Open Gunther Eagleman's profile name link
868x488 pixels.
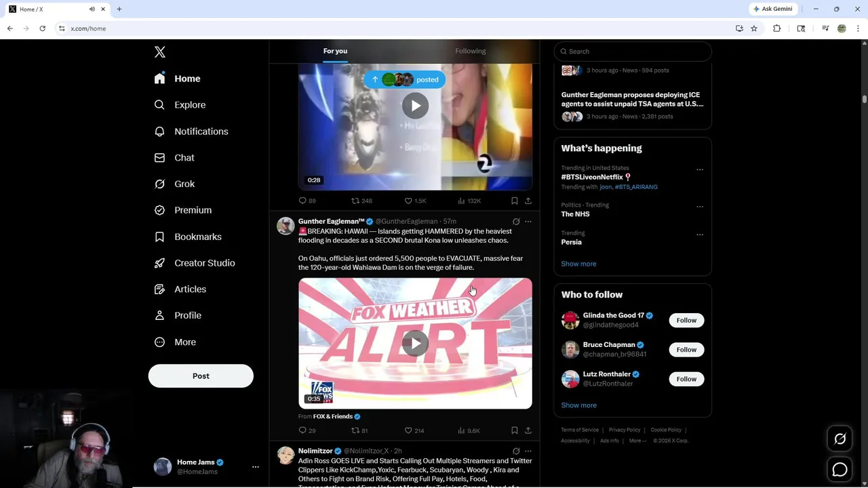pyautogui.click(x=332, y=222)
